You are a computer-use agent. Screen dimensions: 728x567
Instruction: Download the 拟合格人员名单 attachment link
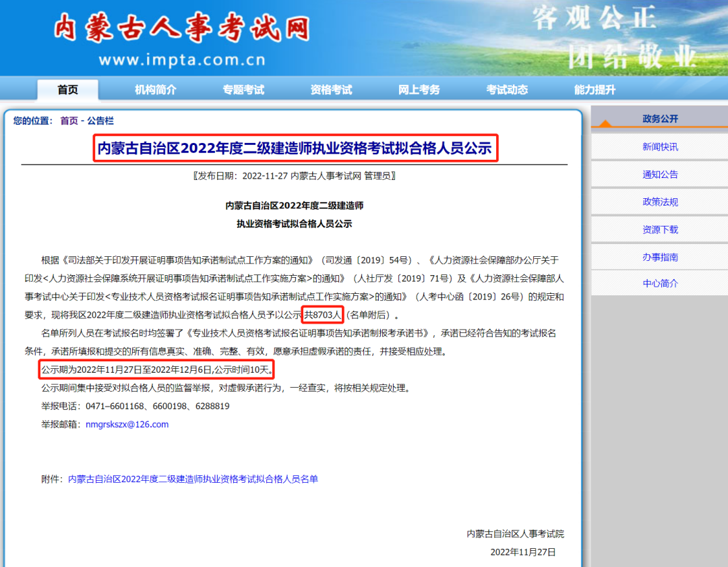pyautogui.click(x=193, y=479)
